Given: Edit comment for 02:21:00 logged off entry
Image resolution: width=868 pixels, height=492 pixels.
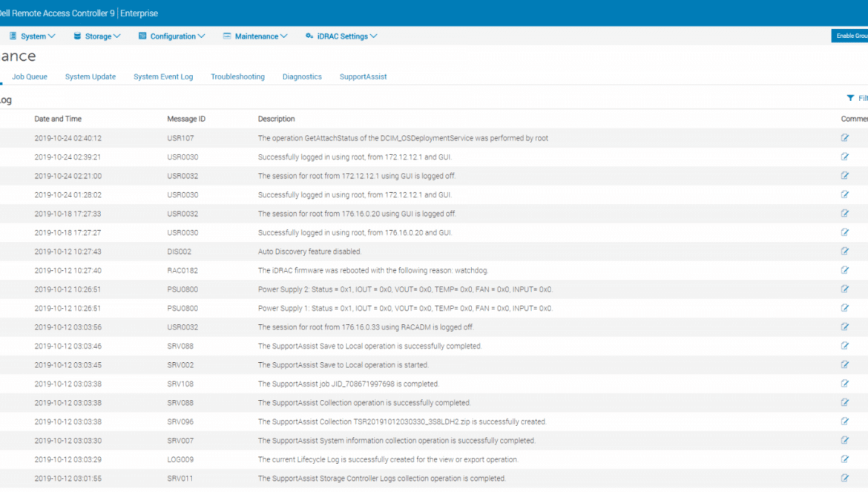Looking at the screenshot, I should 845,175.
